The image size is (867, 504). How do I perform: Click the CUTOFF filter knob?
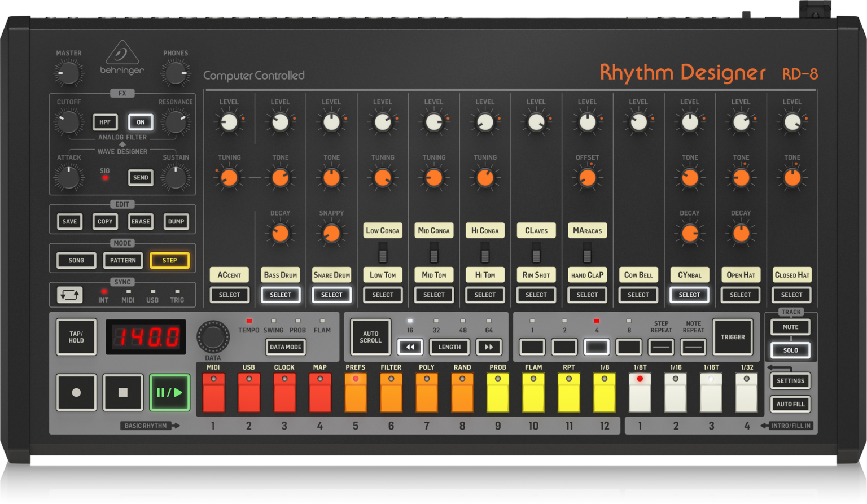point(68,122)
